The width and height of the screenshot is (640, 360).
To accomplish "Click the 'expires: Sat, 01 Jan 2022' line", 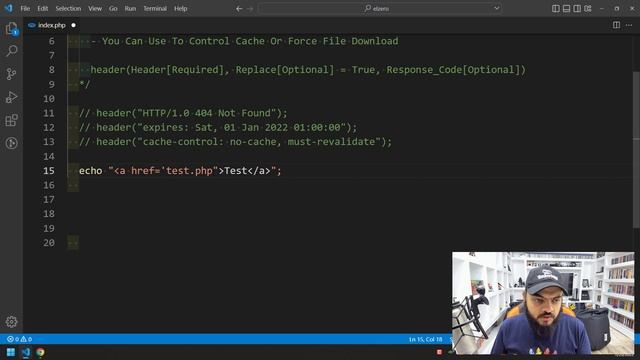I will [218, 127].
